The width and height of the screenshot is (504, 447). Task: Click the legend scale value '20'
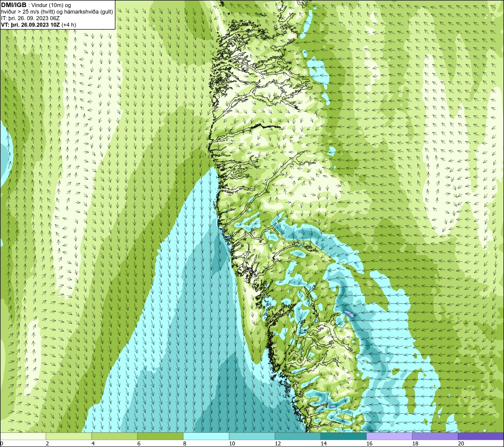[x=461, y=443]
